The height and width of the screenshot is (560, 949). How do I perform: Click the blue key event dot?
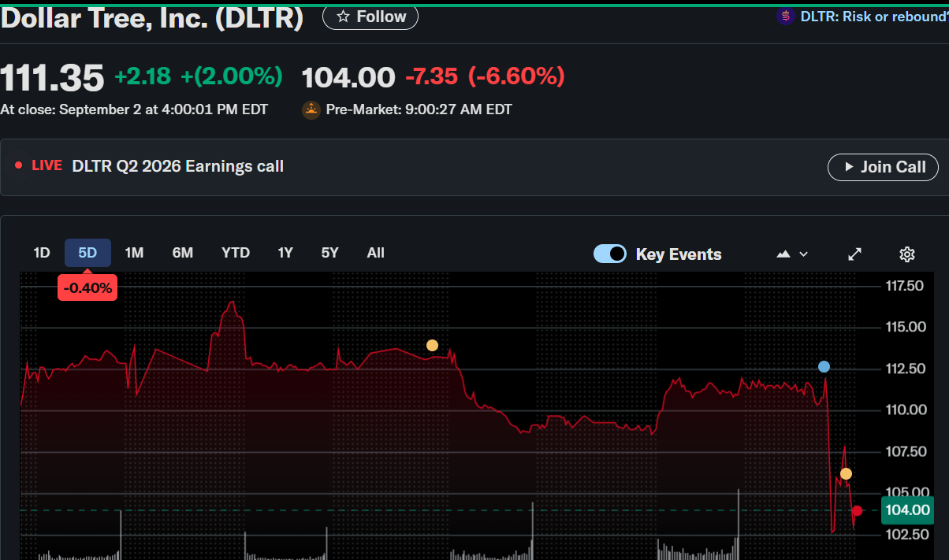824,366
